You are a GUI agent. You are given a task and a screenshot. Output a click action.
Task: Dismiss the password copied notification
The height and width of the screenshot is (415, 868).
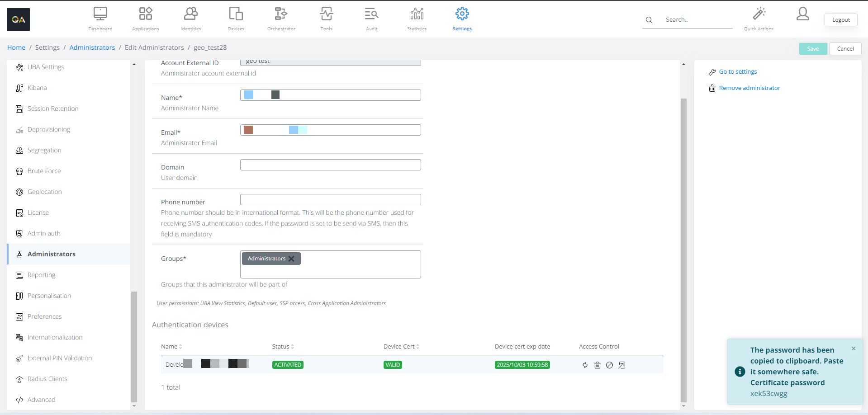coord(854,349)
